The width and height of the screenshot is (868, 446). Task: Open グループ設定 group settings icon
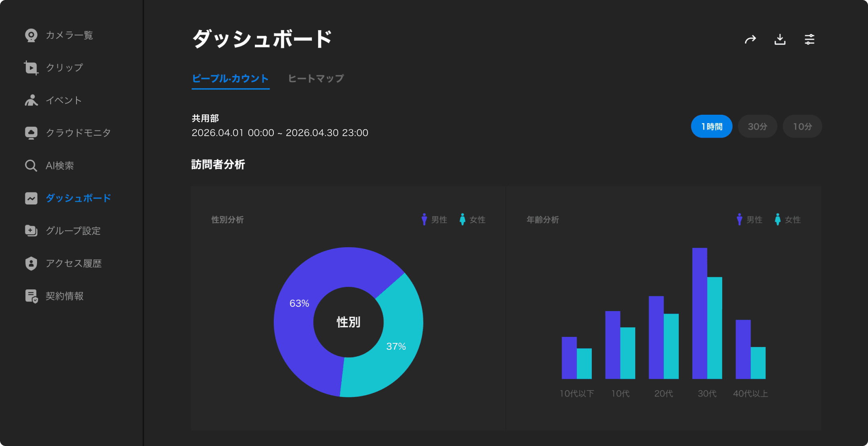click(31, 231)
